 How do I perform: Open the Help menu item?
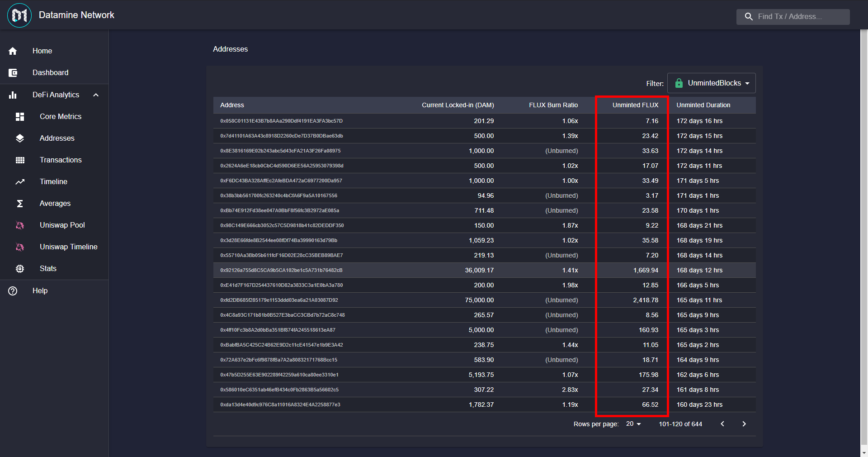54,291
